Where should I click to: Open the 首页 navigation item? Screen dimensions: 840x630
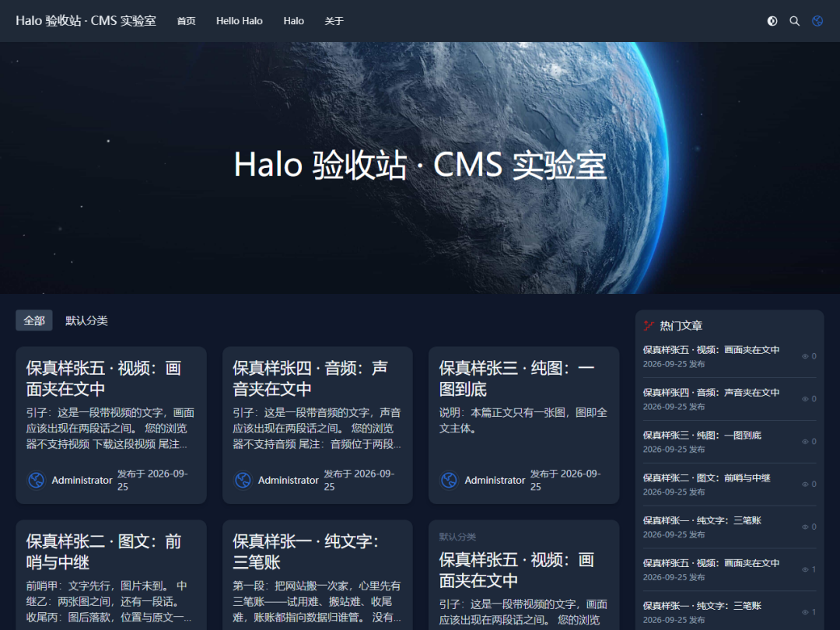pos(187,21)
